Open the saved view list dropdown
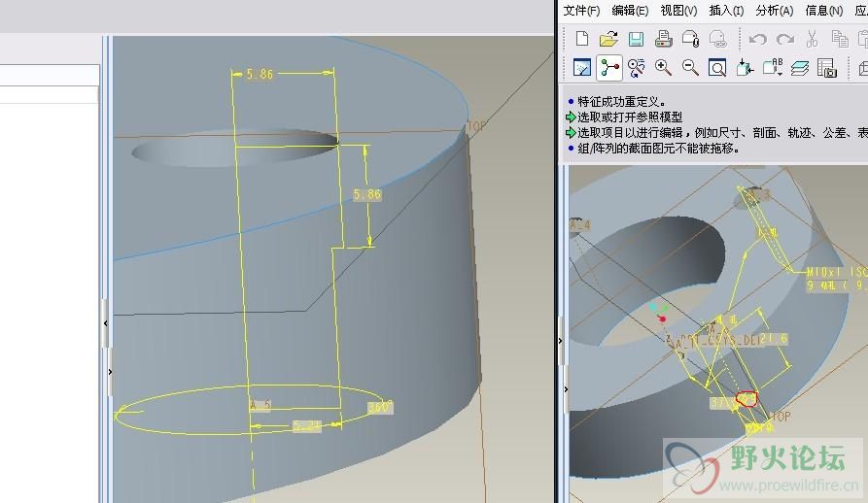The width and height of the screenshot is (868, 503). click(773, 68)
